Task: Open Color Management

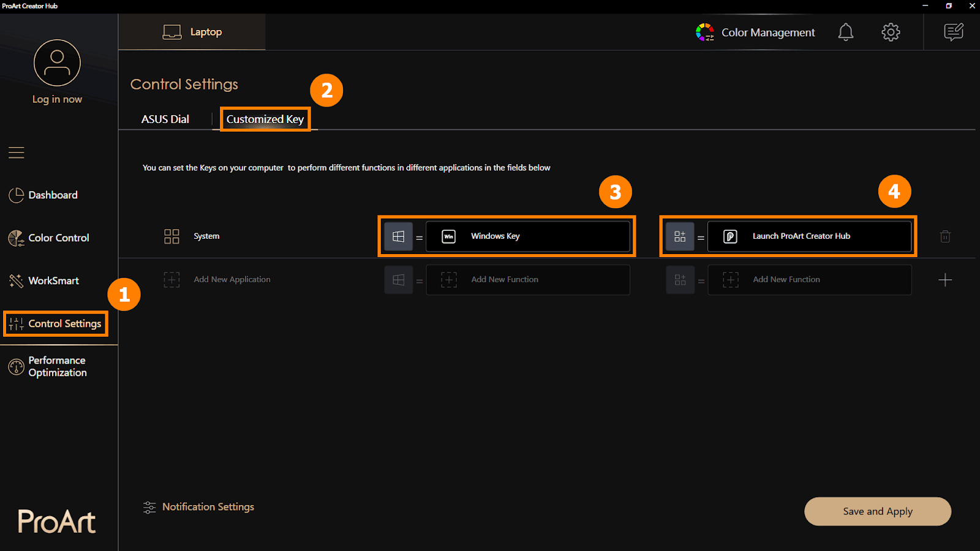Action: coord(755,32)
